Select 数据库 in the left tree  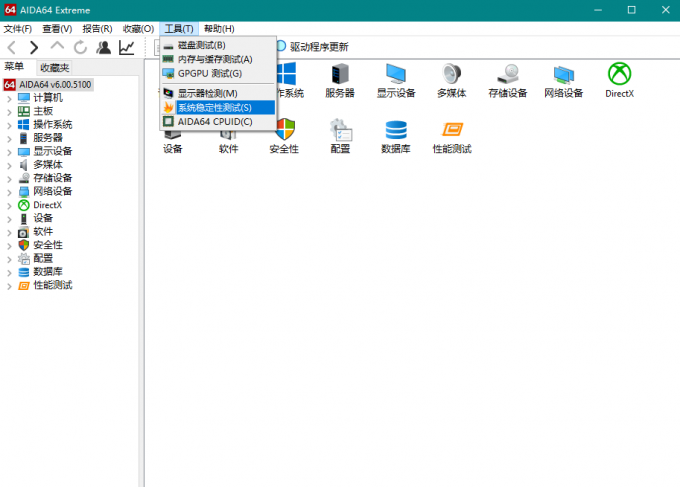(x=48, y=272)
